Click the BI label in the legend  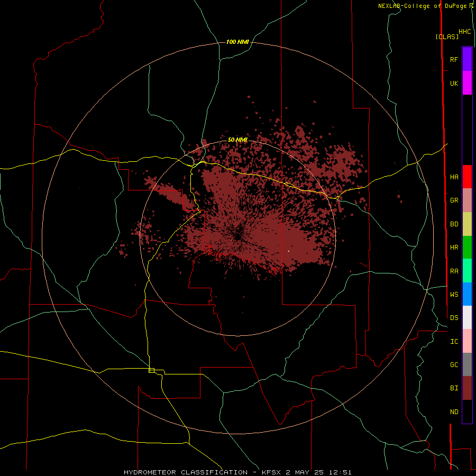pos(454,388)
